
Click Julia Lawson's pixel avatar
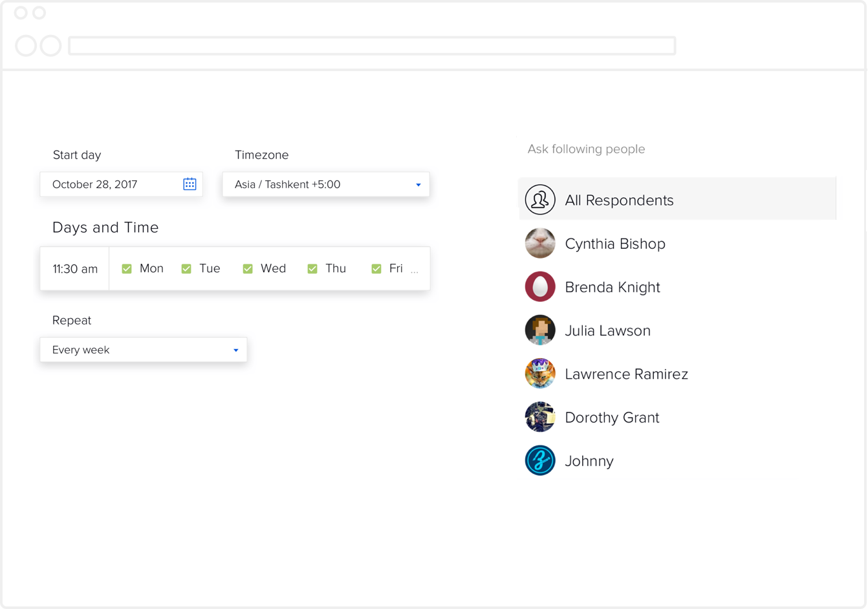540,330
